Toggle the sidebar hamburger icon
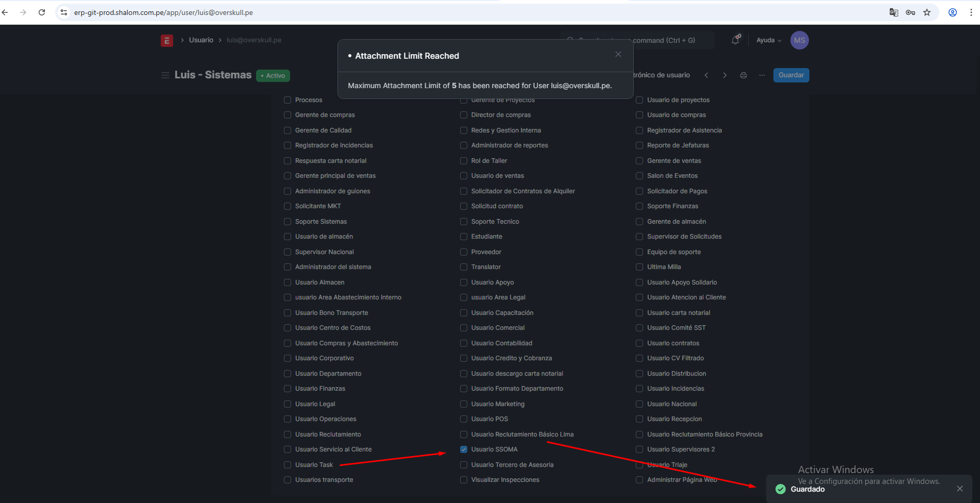Image resolution: width=980 pixels, height=503 pixels. (x=165, y=75)
